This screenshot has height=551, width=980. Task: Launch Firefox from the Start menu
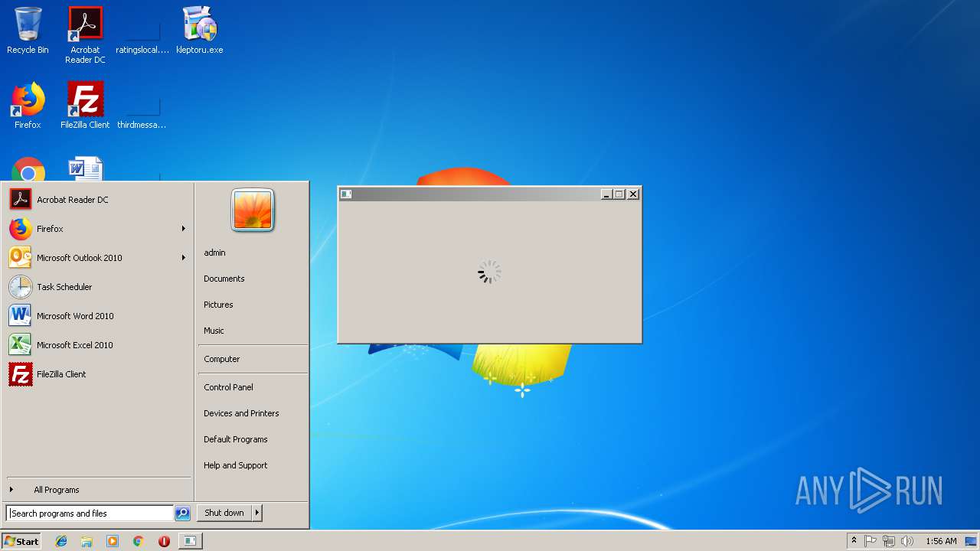(x=97, y=229)
